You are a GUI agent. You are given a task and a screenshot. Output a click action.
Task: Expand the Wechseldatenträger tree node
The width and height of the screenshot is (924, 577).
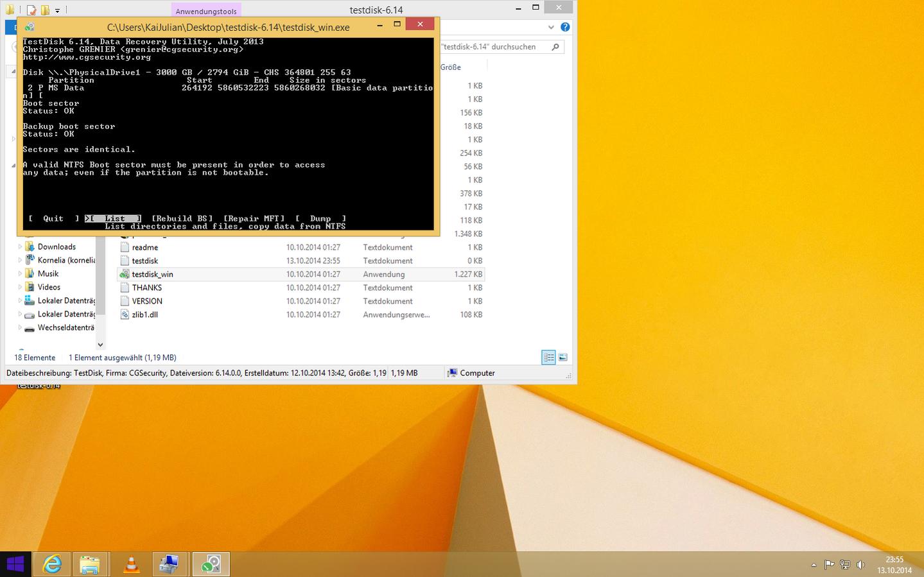(x=20, y=327)
